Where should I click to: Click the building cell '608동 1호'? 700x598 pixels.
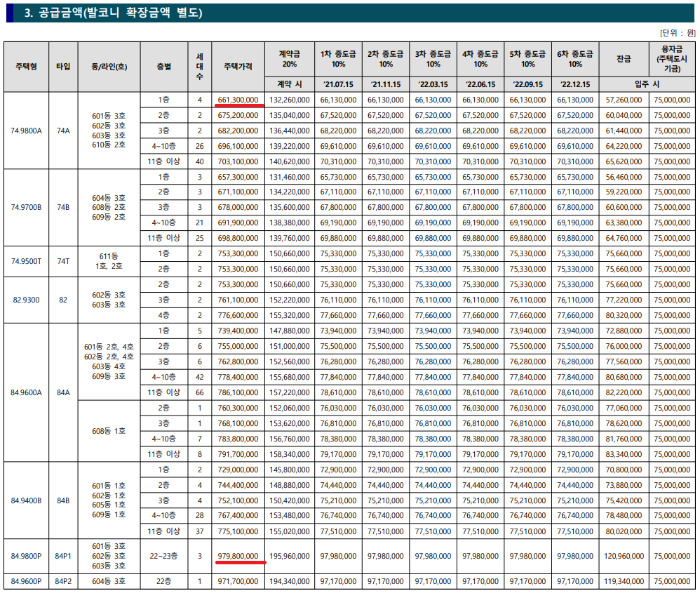(109, 431)
